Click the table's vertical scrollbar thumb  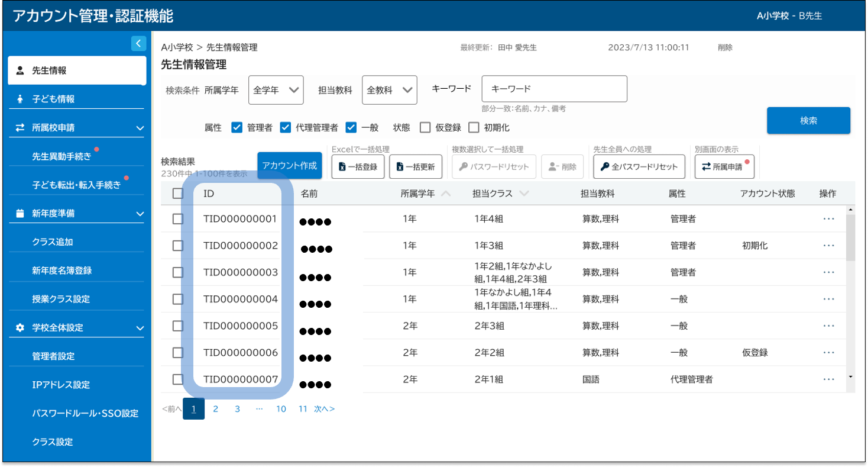[x=850, y=237]
